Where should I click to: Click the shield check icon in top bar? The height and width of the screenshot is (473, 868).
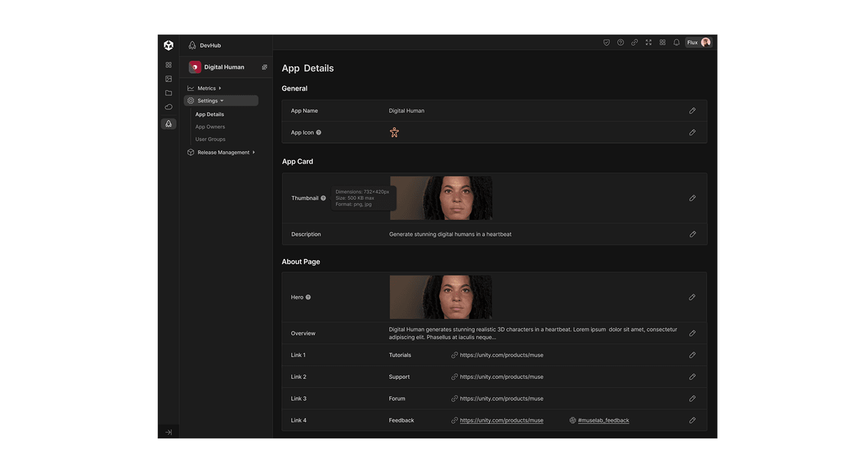[606, 43]
